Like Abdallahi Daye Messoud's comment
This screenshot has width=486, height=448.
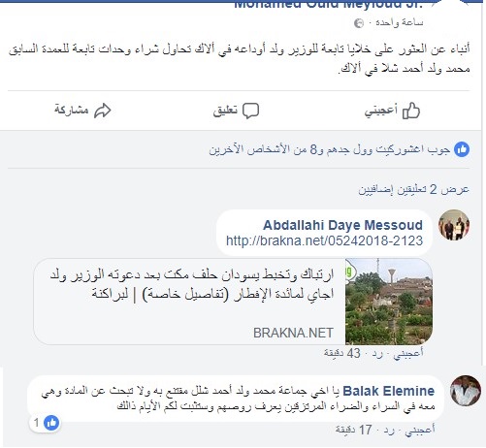(x=408, y=354)
